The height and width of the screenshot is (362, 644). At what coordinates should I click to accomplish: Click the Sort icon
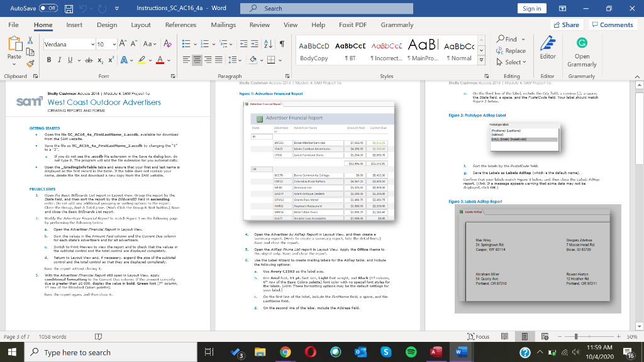coord(268,44)
